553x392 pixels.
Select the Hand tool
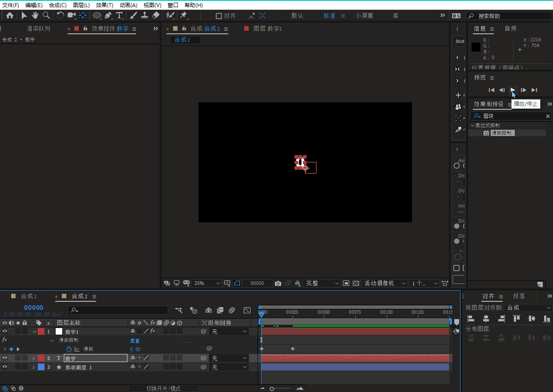(35, 16)
